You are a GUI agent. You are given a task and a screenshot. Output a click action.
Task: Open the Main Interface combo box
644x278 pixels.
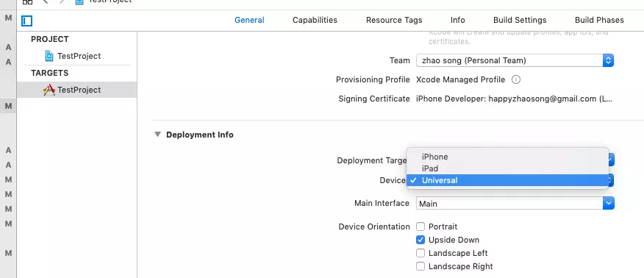(x=515, y=204)
